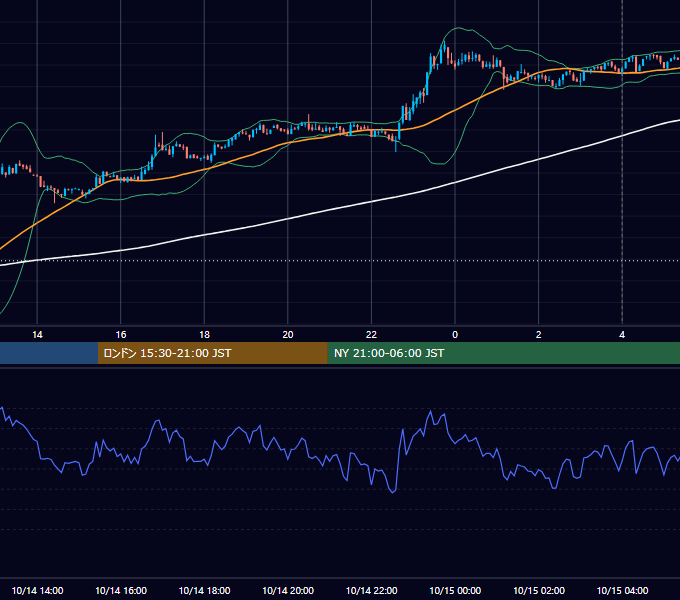Click the 10/14 22:00 date label
This screenshot has height=600, width=680.
[371, 590]
